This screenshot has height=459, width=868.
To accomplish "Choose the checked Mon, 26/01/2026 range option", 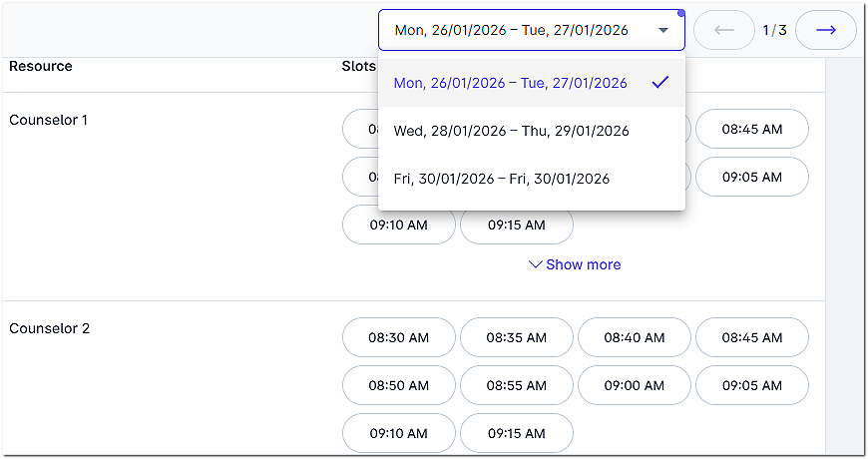I will point(511,83).
